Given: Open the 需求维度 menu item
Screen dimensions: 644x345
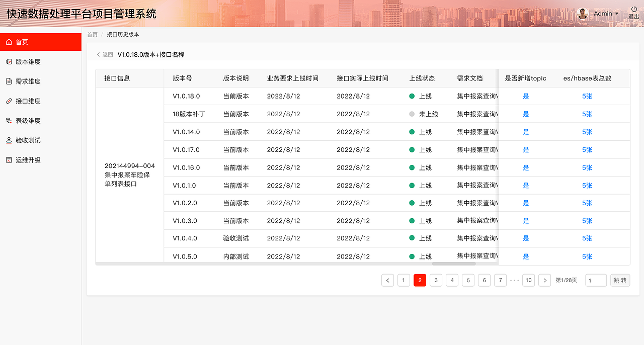Looking at the screenshot, I should [x=41, y=81].
